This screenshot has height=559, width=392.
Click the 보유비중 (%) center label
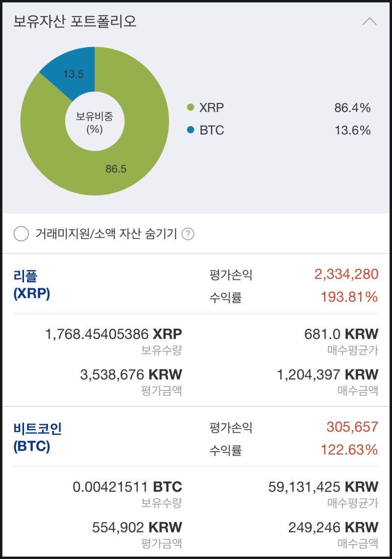(94, 122)
